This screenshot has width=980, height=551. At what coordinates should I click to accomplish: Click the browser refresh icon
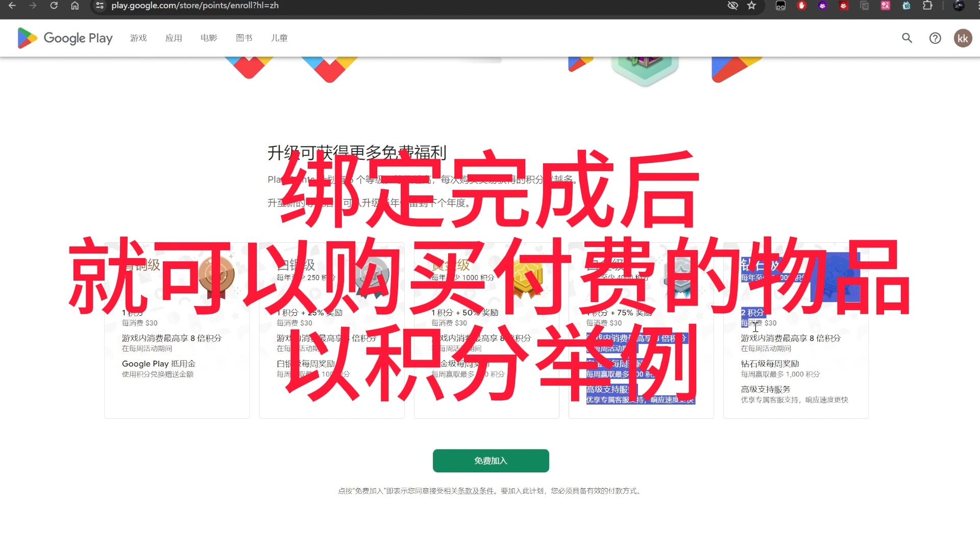54,6
